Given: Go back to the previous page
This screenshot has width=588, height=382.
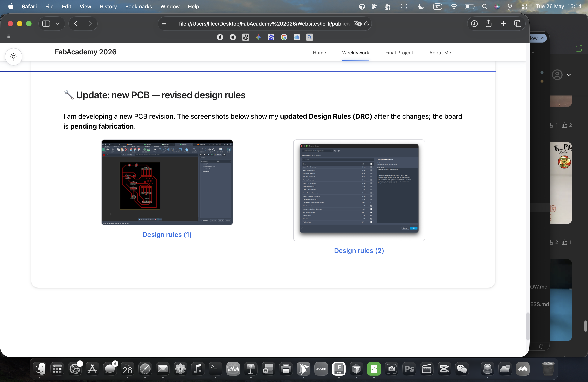Looking at the screenshot, I should [76, 24].
